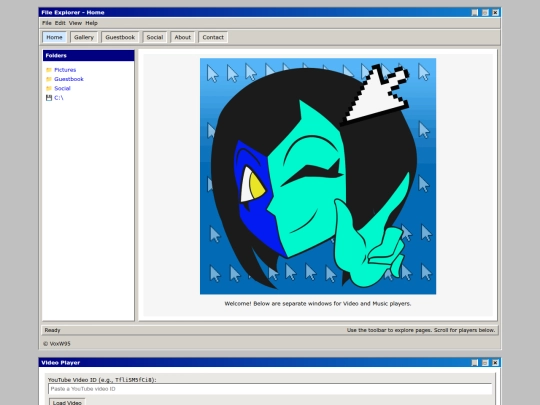Click the Guestbook link in Folders
Viewport: 540px width, 405px height.
[x=69, y=79]
